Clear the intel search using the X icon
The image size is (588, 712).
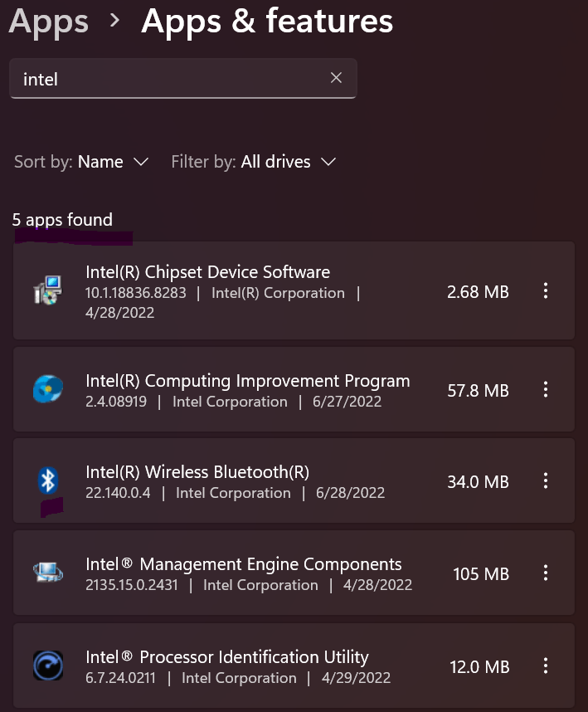(x=336, y=77)
